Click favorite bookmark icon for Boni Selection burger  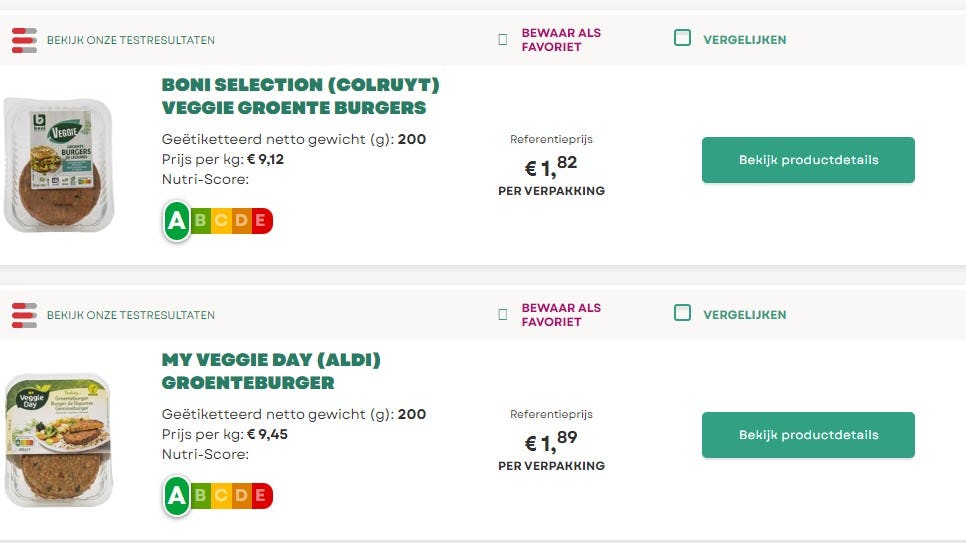coord(503,40)
